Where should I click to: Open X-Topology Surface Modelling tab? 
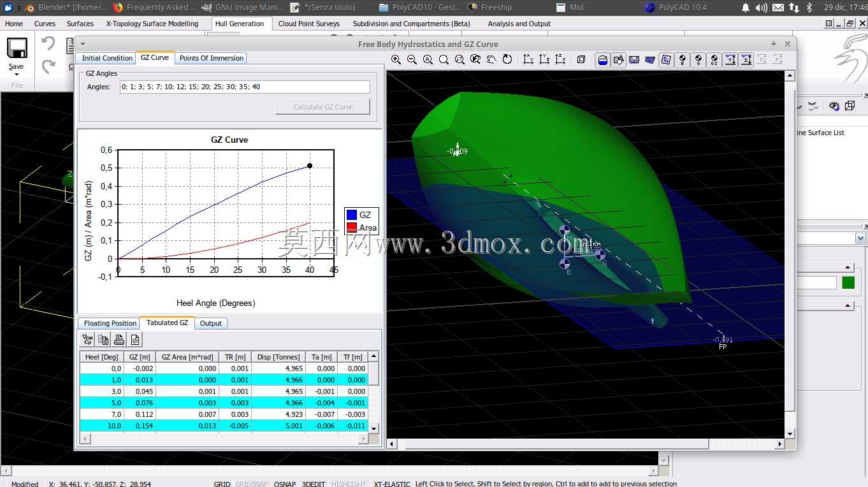tap(152, 24)
